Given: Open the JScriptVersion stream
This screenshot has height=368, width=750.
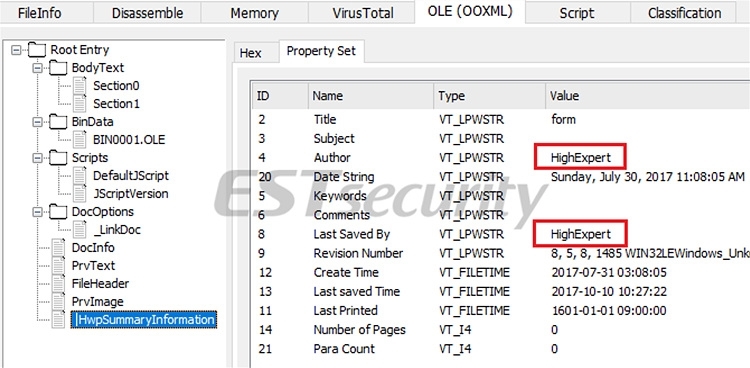Looking at the screenshot, I should point(131,194).
